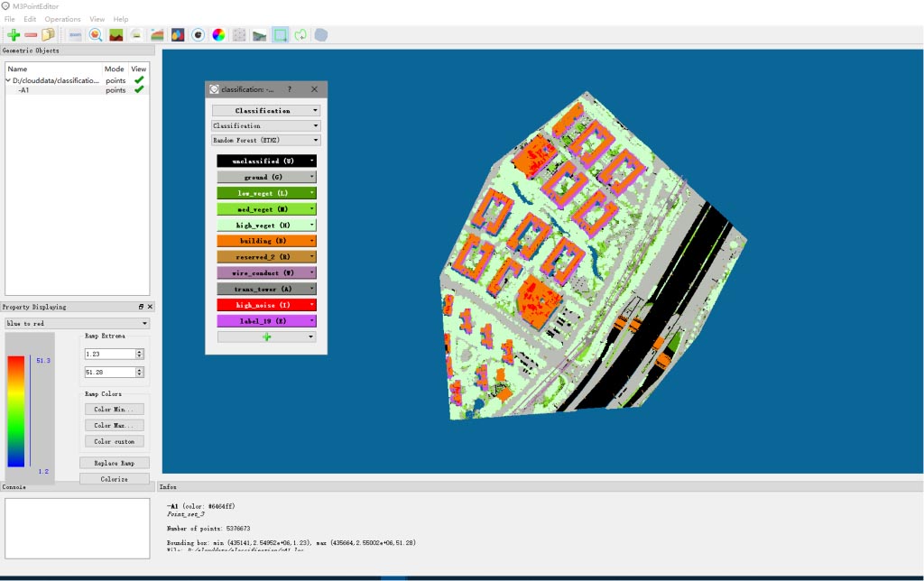Click the grey dotted point cloud icon

[x=239, y=35]
